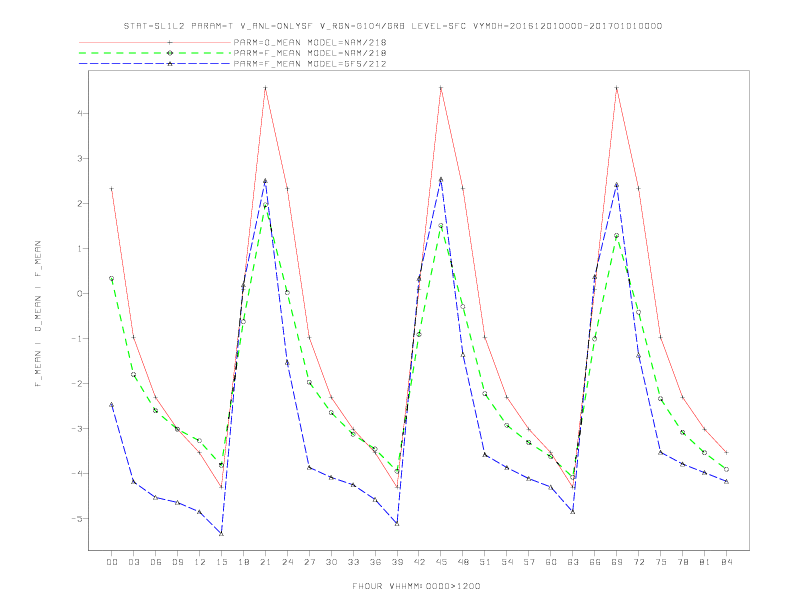Click blue triangle data marker at hour 15

coord(221,534)
